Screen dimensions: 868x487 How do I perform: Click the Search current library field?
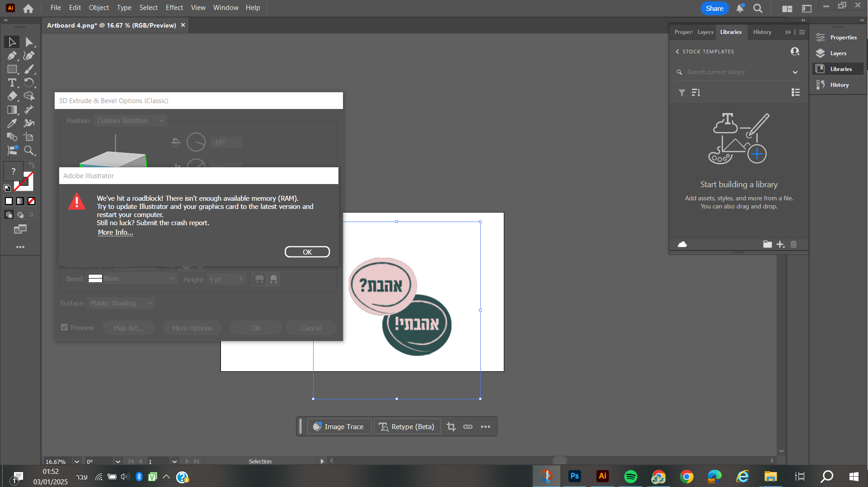[x=738, y=72]
